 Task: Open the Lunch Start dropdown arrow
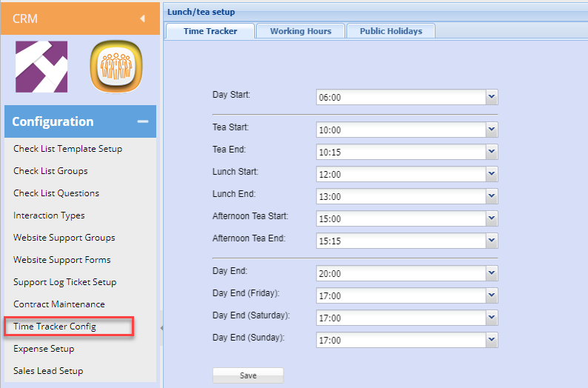pyautogui.click(x=492, y=174)
